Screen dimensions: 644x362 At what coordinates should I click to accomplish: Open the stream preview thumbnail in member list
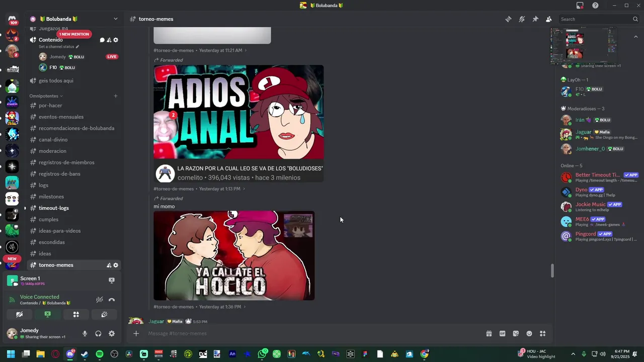click(x=584, y=46)
